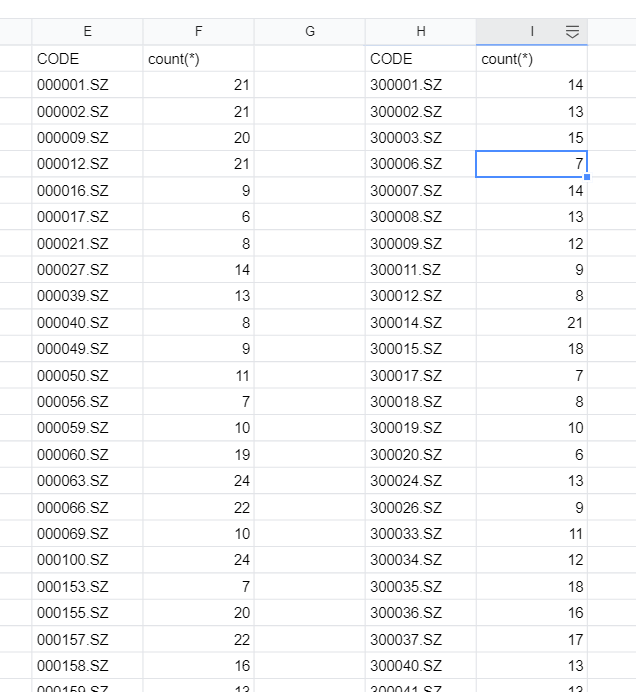This screenshot has width=636, height=692.
Task: Select cell 300012.SZ
Action: point(421,296)
